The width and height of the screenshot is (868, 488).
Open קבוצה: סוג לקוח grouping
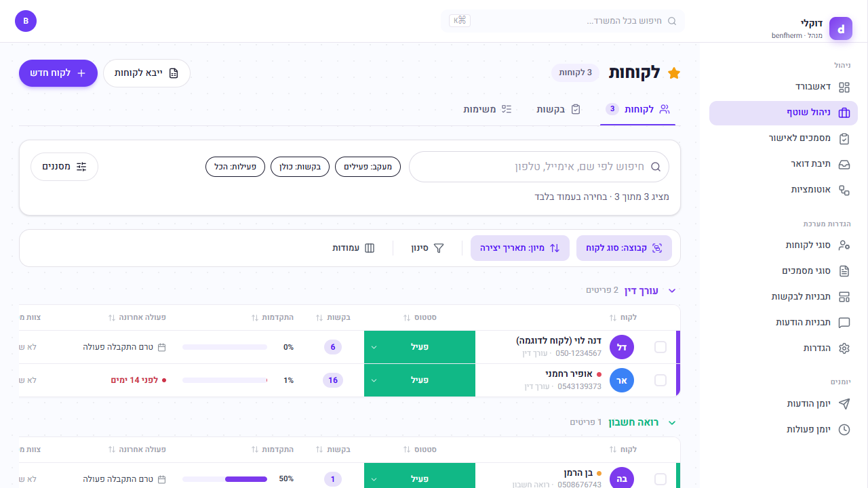[x=624, y=248]
